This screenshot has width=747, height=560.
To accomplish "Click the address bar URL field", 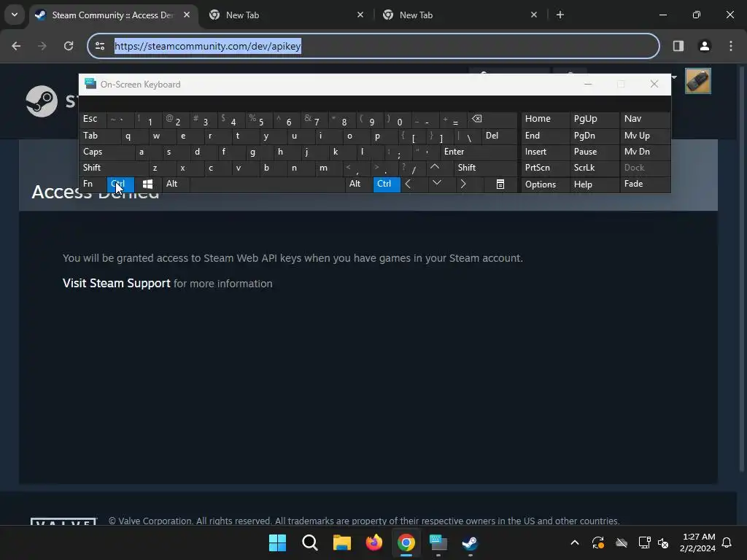I will coord(373,46).
